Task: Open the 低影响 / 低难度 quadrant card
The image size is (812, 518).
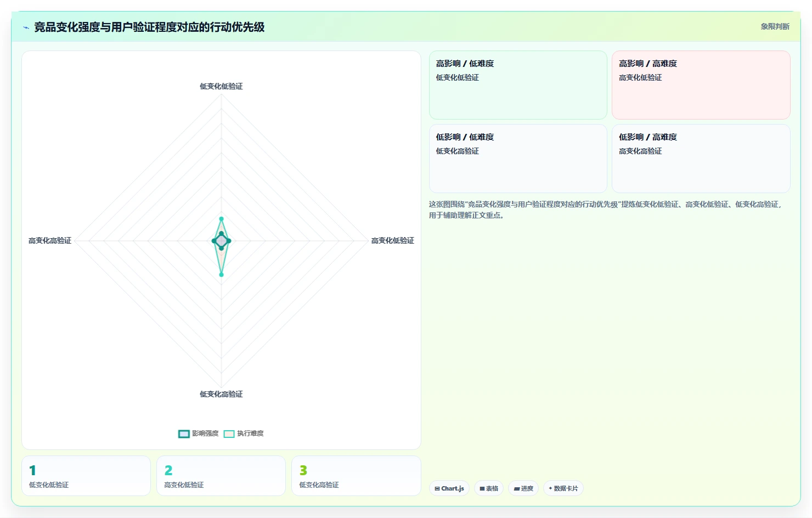Action: coord(518,159)
